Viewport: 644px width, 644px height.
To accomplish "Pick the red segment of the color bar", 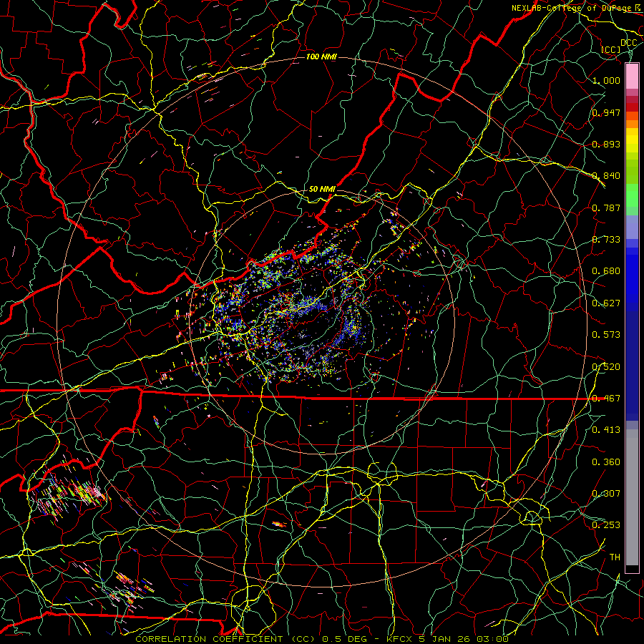I will pos(632,107).
